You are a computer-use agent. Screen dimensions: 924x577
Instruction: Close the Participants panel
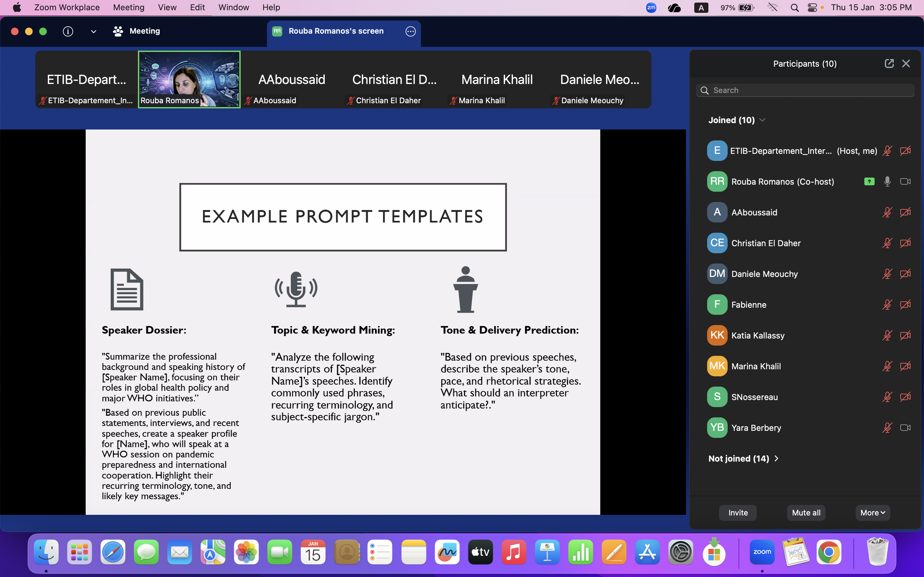tap(906, 63)
